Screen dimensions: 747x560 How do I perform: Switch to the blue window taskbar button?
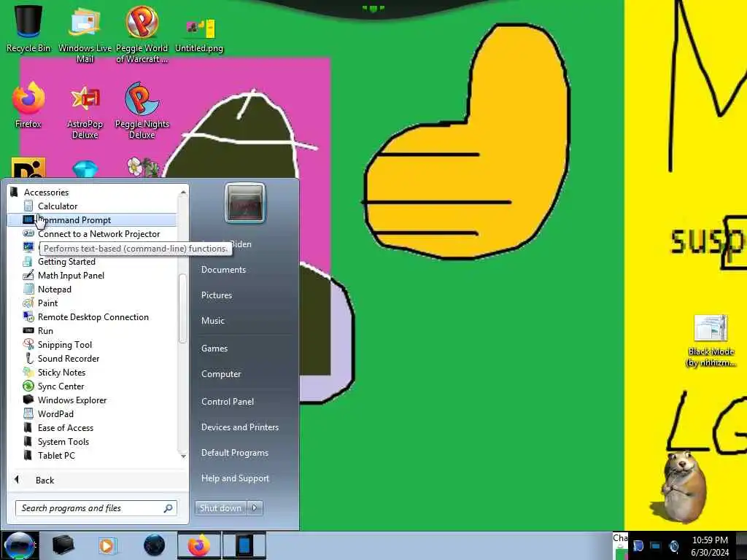pos(244,545)
